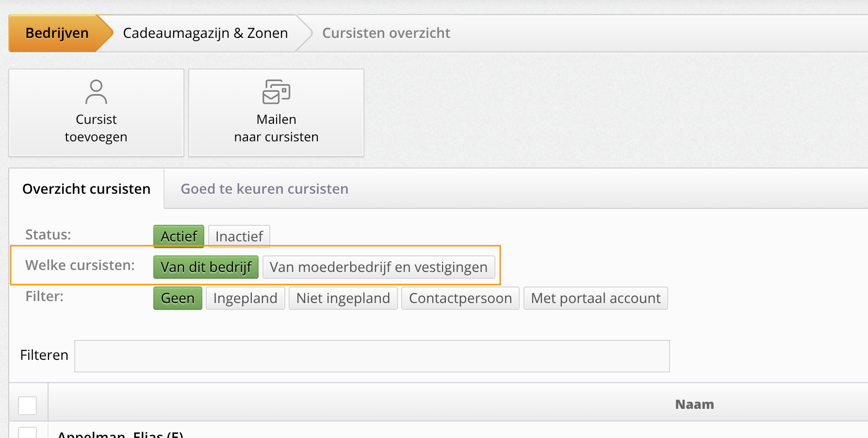Screen dimensions: 868x438
Task: Click Cursisten overzicht breadcrumb
Action: pyautogui.click(x=386, y=33)
